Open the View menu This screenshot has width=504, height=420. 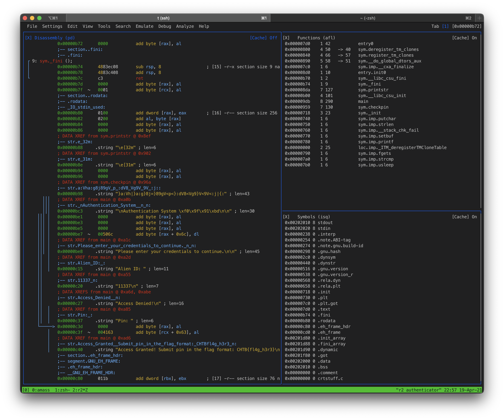pyautogui.click(x=88, y=26)
